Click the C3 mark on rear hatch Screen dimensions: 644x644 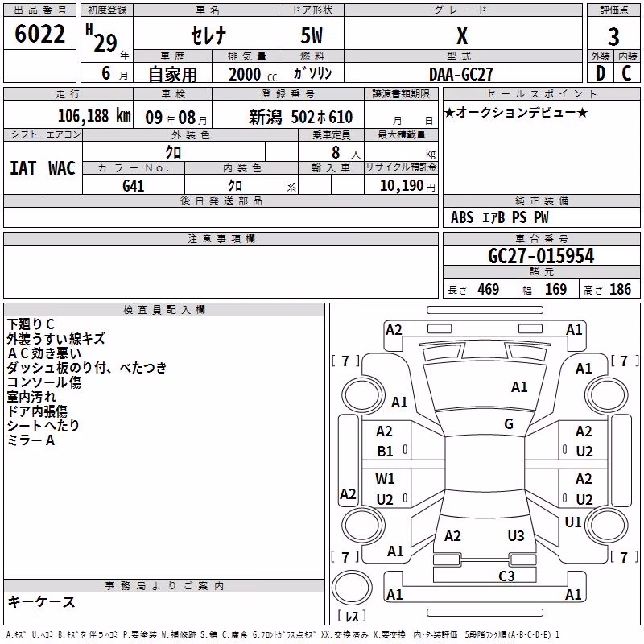(506, 576)
